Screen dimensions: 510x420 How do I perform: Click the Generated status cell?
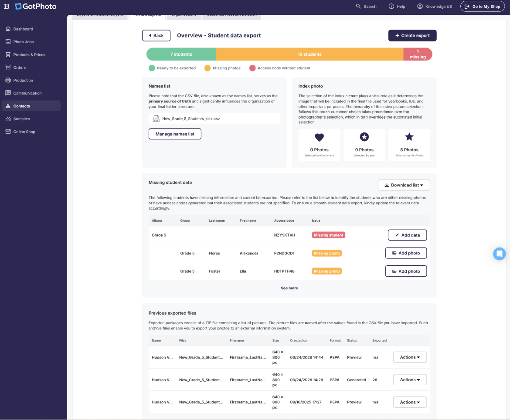click(357, 379)
